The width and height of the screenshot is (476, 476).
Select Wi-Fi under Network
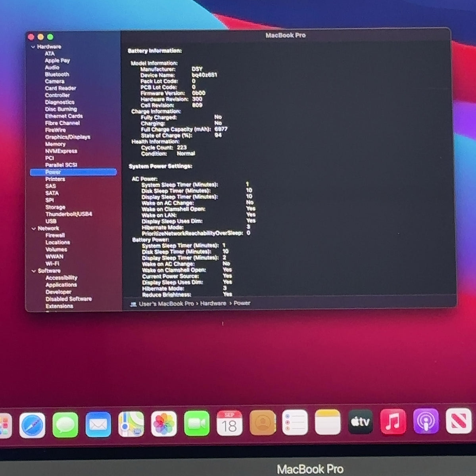click(52, 263)
